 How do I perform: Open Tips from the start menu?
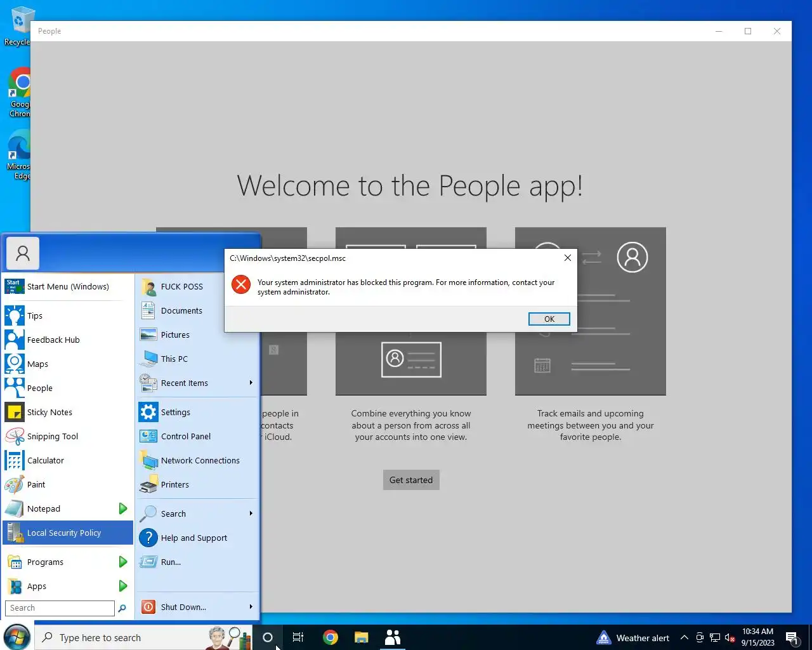(68, 315)
